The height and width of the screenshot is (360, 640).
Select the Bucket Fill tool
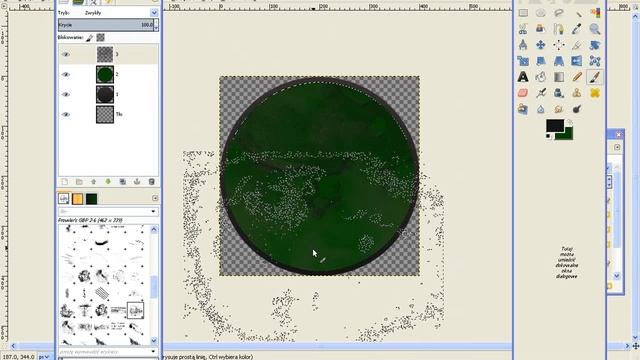tap(541, 77)
